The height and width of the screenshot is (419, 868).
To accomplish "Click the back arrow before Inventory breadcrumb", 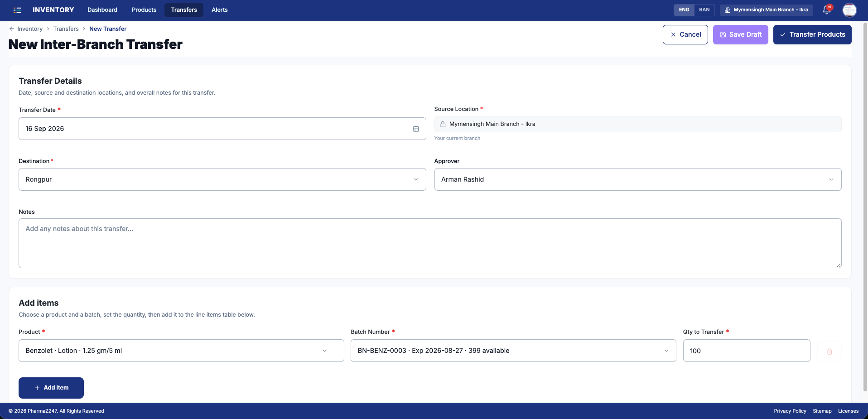I will click(12, 29).
